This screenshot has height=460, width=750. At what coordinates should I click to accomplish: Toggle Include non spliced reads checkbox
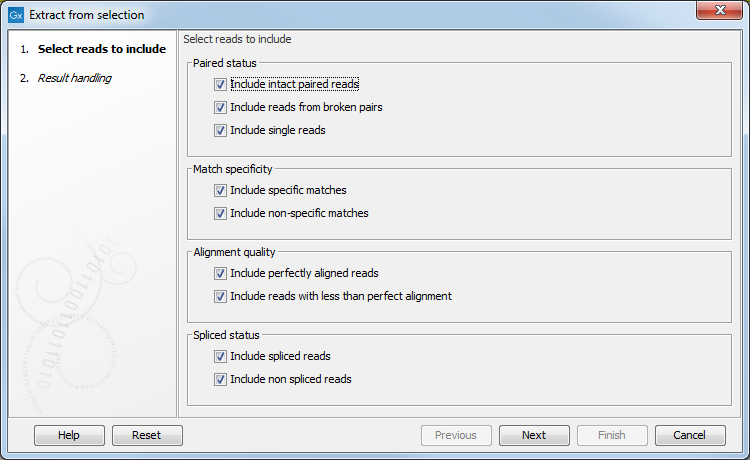(220, 379)
